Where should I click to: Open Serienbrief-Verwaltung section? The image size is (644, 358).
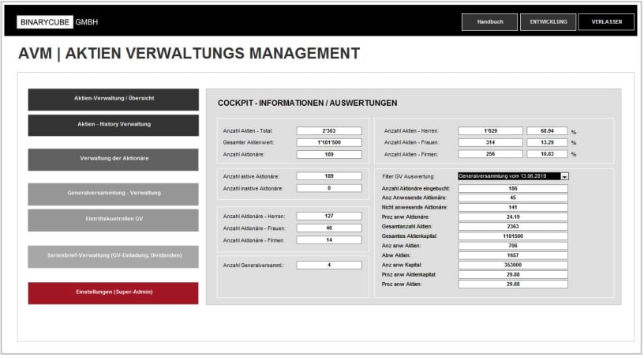tap(114, 256)
